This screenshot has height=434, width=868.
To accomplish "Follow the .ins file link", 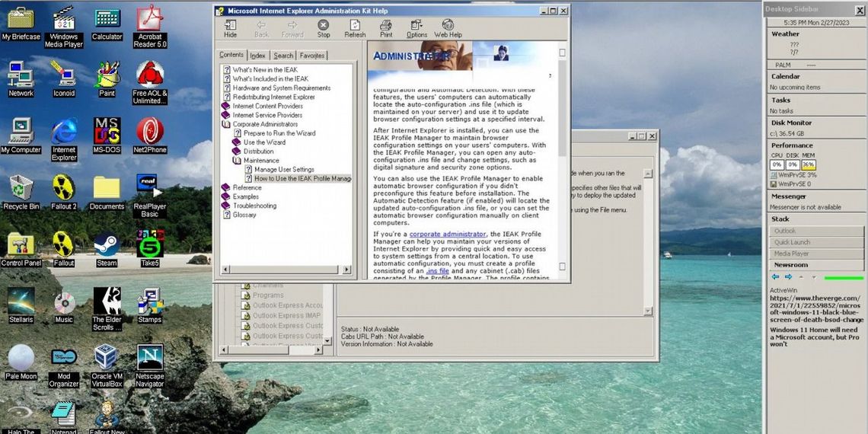I will tap(437, 271).
